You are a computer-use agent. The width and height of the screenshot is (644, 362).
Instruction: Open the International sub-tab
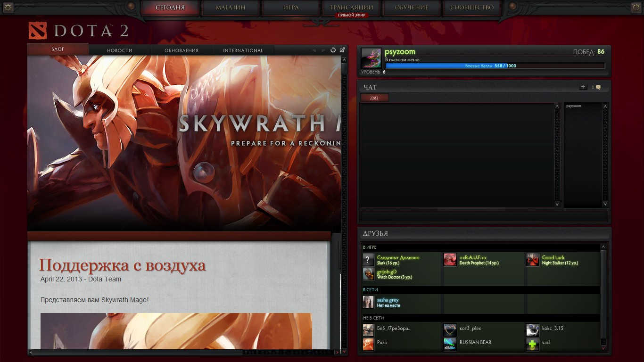click(x=243, y=50)
